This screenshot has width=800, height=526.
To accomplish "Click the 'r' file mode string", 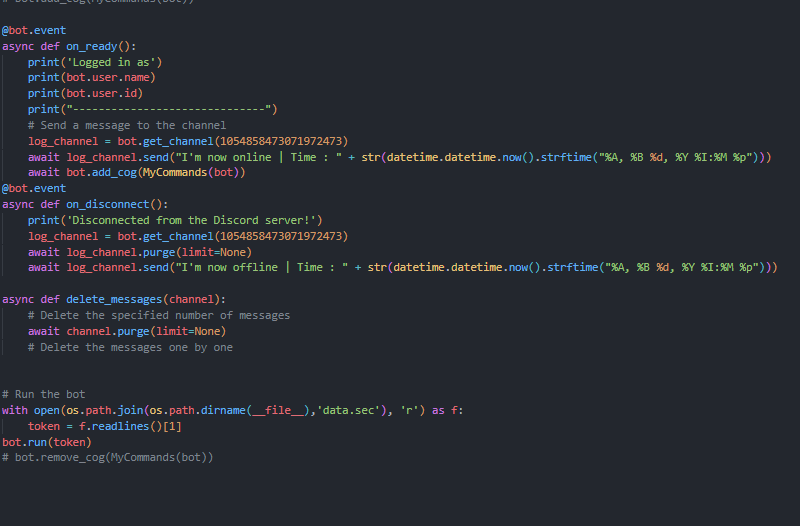I will tap(410, 411).
